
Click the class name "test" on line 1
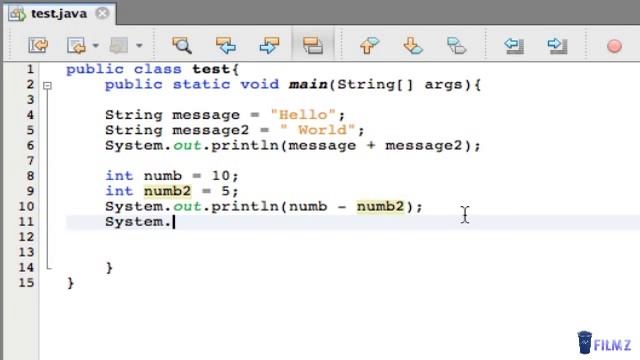tap(212, 69)
